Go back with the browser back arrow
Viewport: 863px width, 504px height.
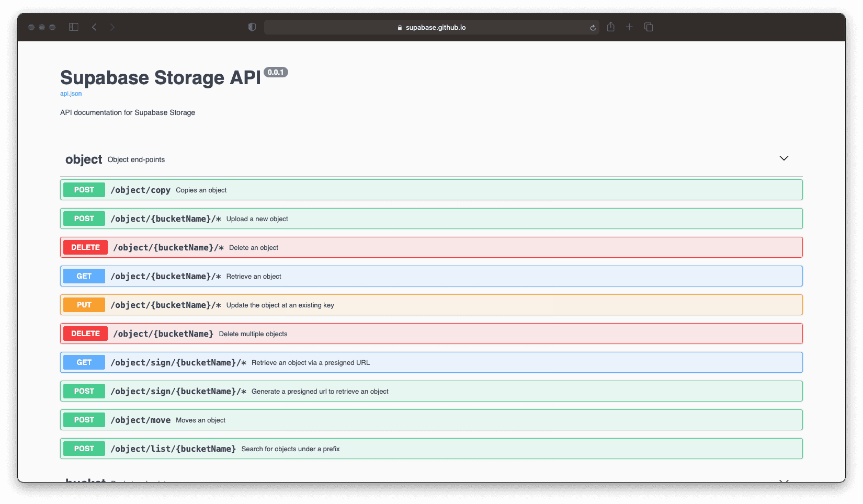[94, 27]
